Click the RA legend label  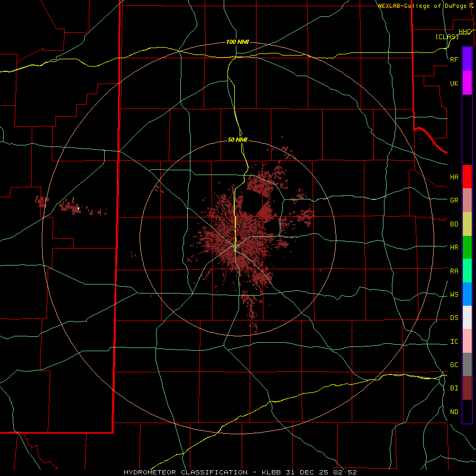coord(454,271)
